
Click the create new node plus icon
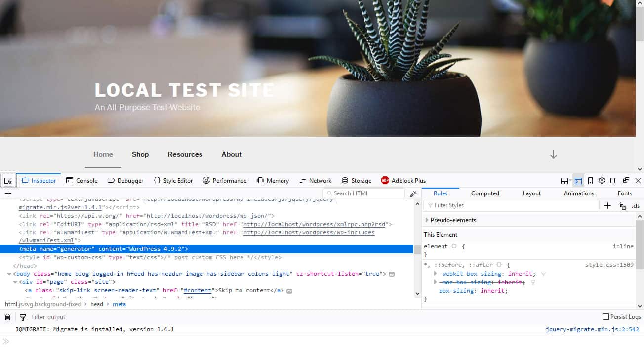[8, 194]
